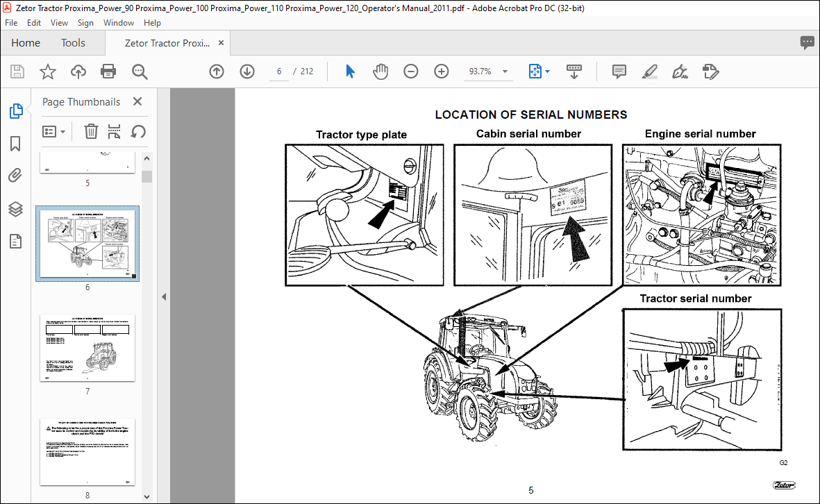Open the File menu
Screen dimensions: 820x504
point(11,22)
